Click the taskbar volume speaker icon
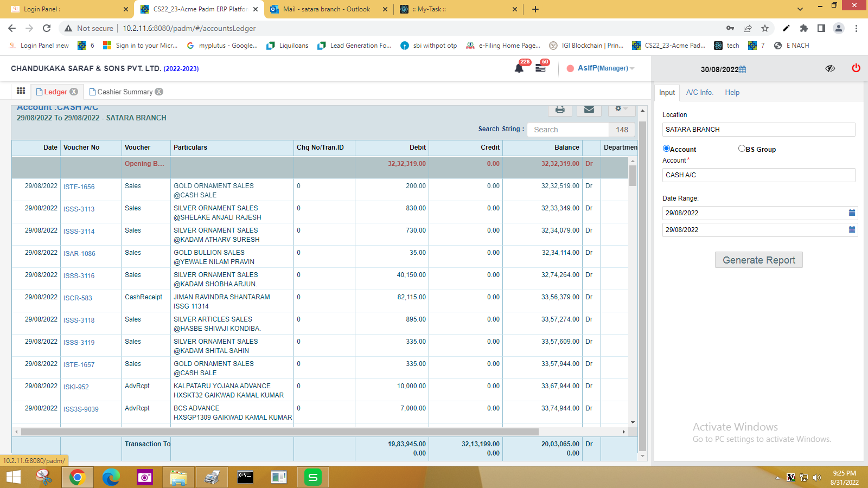The image size is (868, 488). [x=817, y=478]
